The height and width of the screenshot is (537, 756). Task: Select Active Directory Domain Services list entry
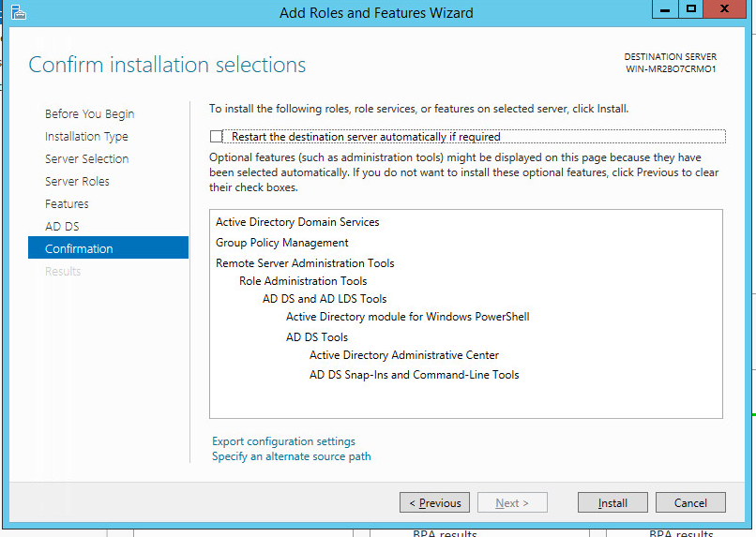297,222
